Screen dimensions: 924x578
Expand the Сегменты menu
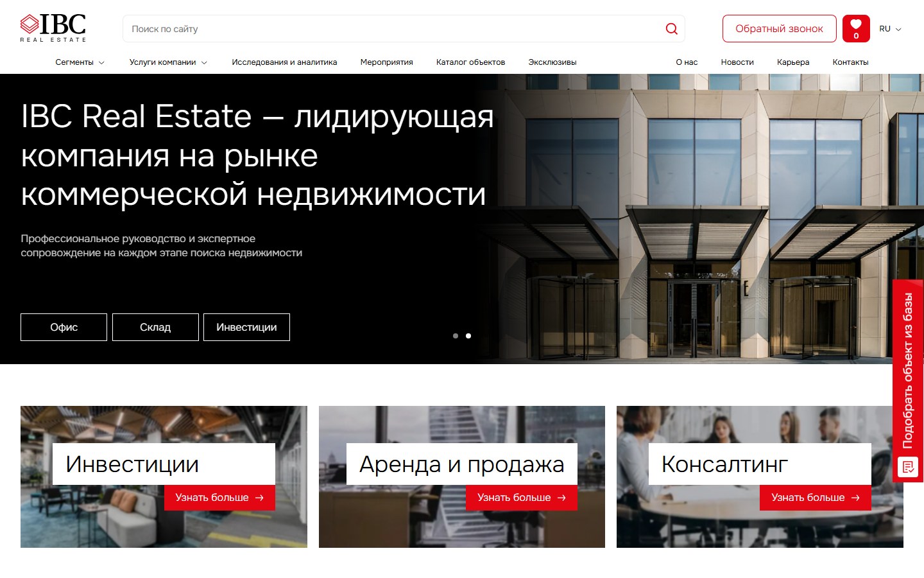[x=80, y=62]
